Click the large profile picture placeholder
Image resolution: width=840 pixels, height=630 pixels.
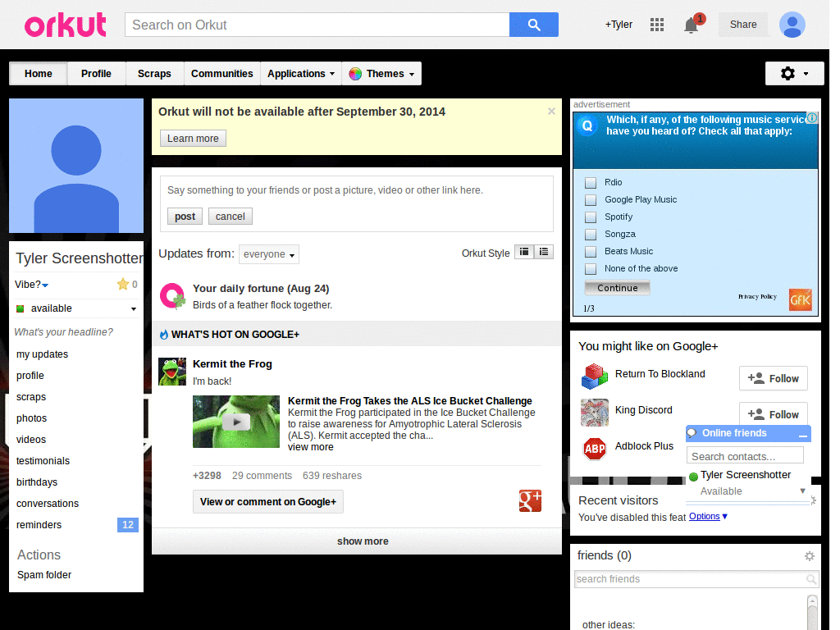[x=76, y=166]
